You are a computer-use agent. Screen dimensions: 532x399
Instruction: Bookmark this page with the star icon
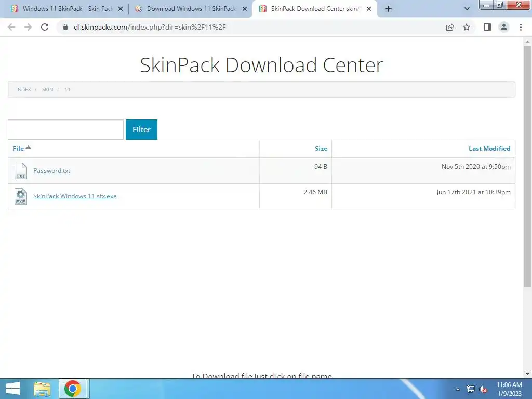467,27
